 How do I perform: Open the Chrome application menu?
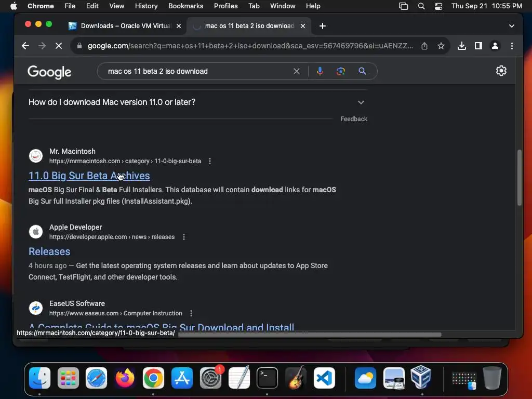[41, 6]
